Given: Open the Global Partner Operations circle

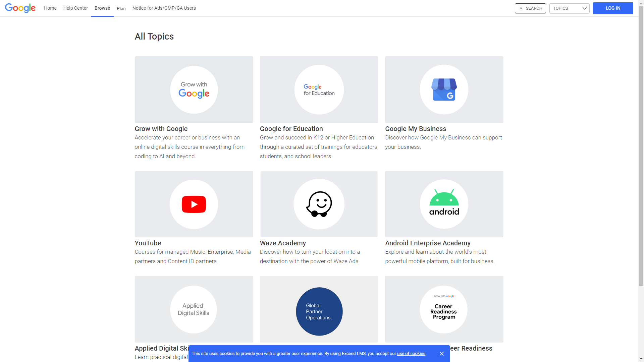Looking at the screenshot, I should [x=319, y=311].
